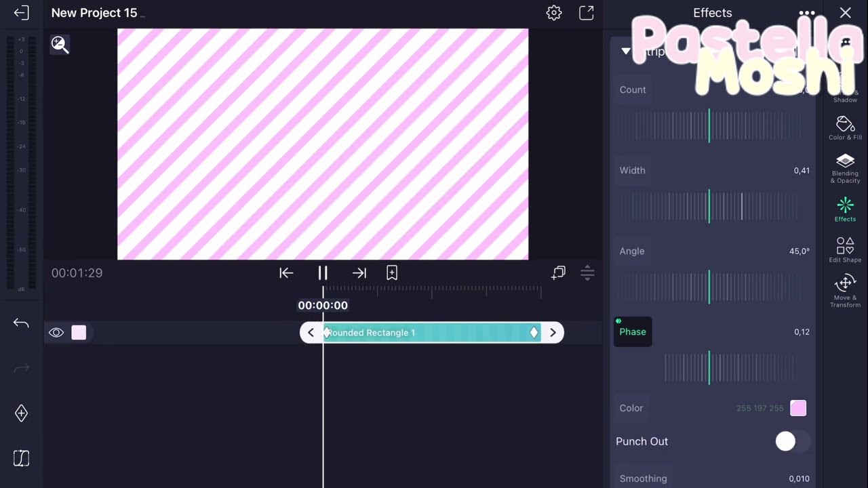Select the Rounded Rectangle 1 clip

432,333
